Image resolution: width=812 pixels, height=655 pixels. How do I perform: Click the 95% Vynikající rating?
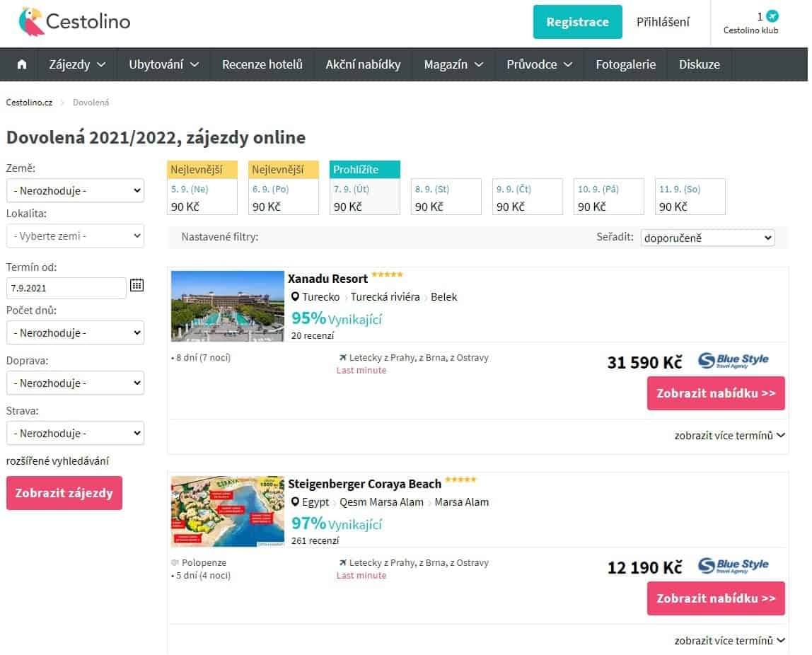pyautogui.click(x=337, y=318)
